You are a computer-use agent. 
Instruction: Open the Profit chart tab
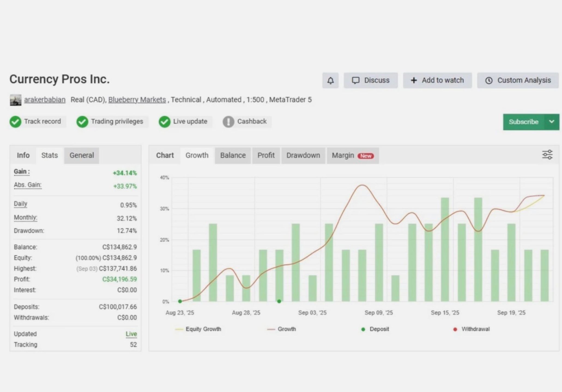pos(266,155)
